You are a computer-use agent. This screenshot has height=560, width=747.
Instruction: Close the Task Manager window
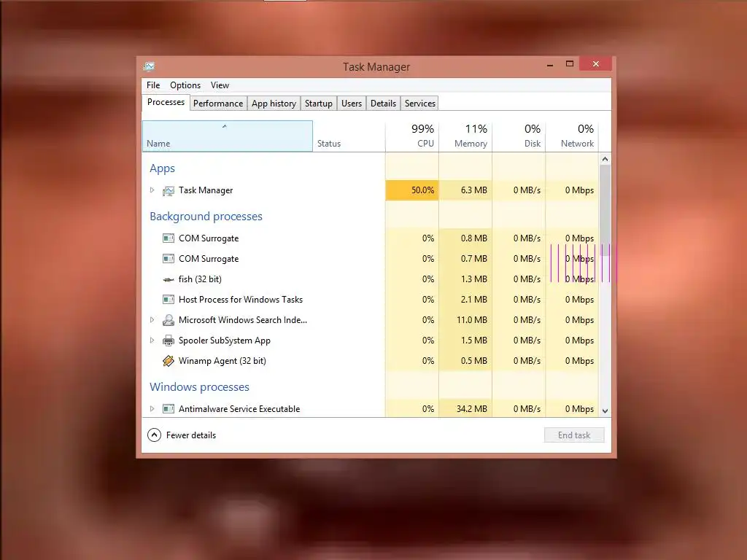point(595,64)
